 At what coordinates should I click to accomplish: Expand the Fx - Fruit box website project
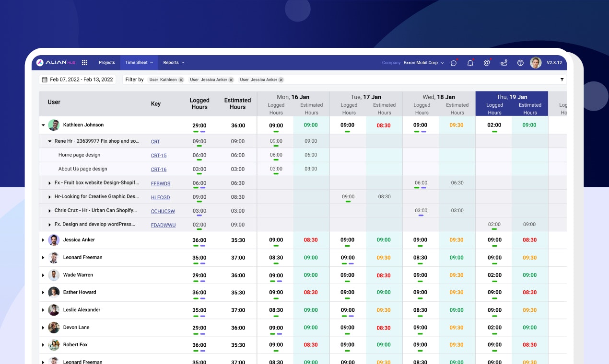click(50, 183)
